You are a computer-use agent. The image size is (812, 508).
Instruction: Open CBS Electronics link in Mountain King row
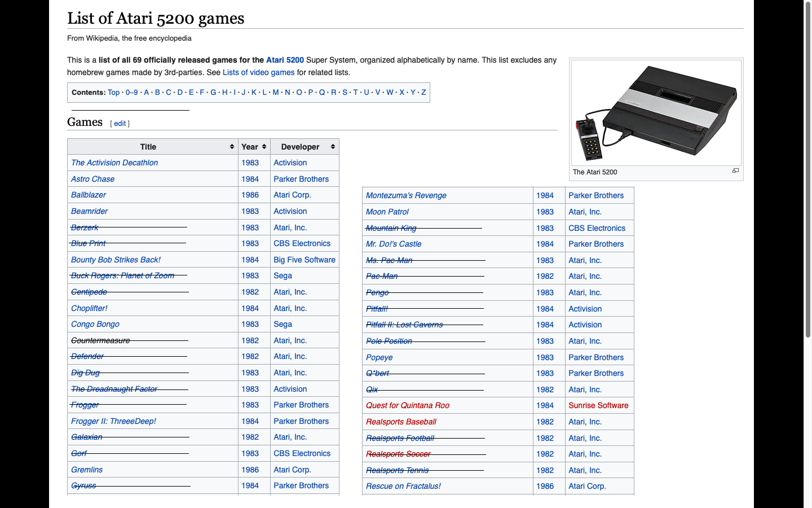click(597, 228)
